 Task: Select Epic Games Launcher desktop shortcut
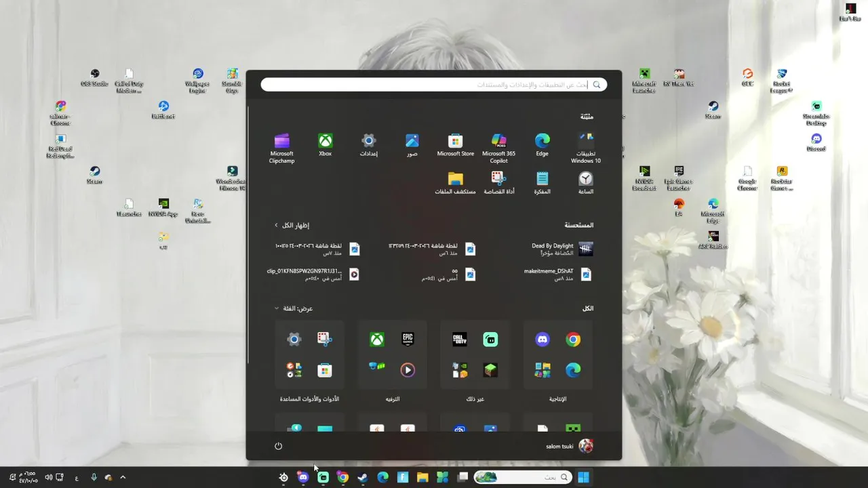click(x=679, y=178)
